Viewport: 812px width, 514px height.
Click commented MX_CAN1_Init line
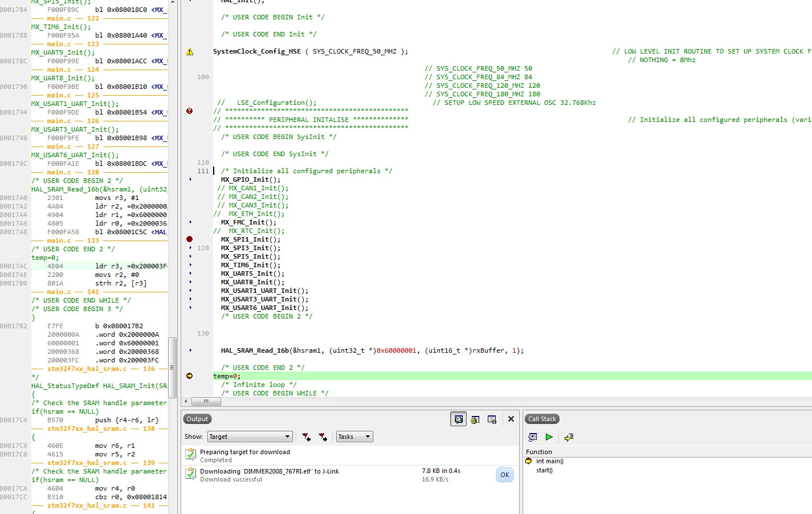252,188
